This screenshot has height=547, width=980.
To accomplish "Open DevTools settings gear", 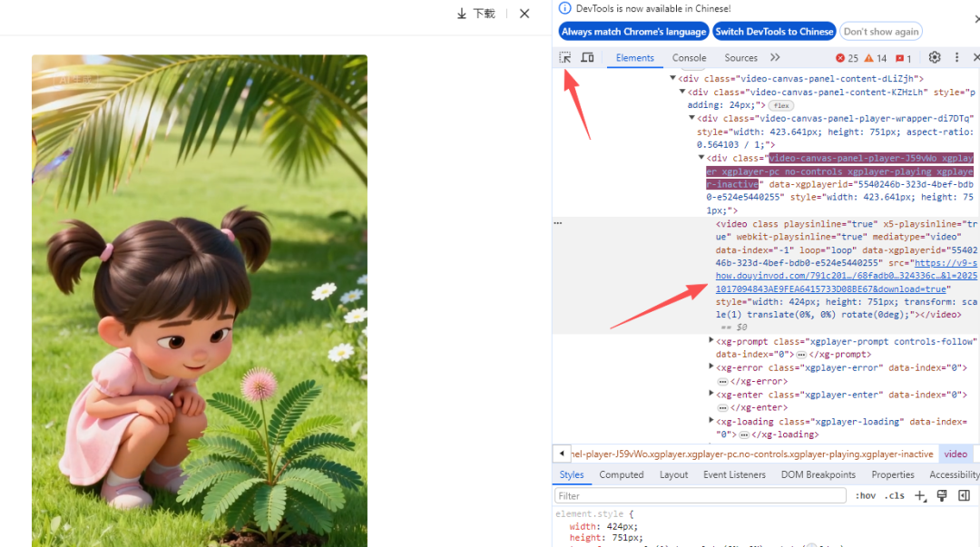I will pyautogui.click(x=935, y=57).
